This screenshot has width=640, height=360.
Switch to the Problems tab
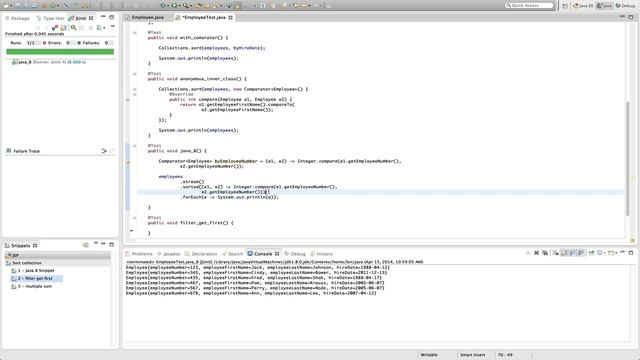pyautogui.click(x=139, y=254)
